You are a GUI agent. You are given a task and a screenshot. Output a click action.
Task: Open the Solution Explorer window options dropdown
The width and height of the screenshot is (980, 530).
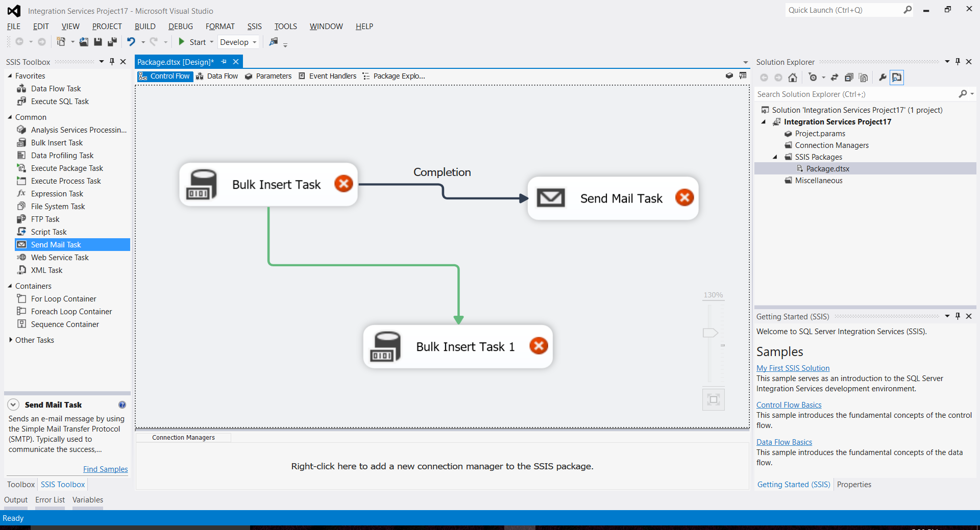pyautogui.click(x=947, y=62)
